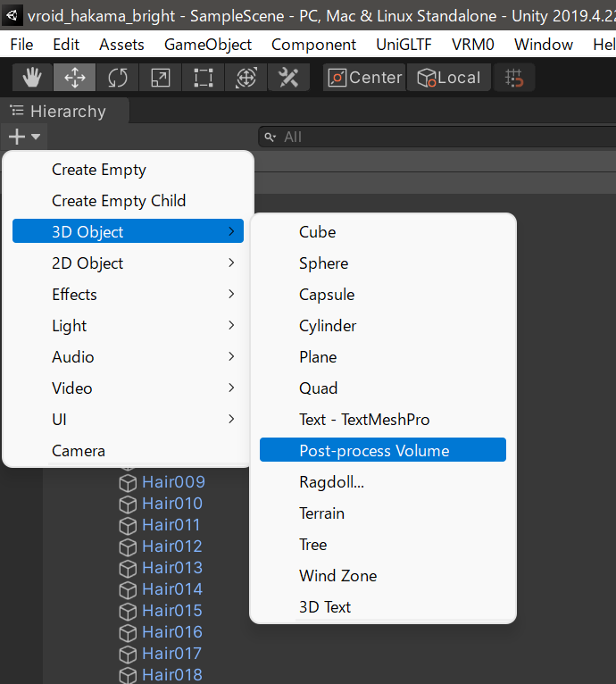Create a Terrain
The image size is (616, 684).
pos(383,513)
